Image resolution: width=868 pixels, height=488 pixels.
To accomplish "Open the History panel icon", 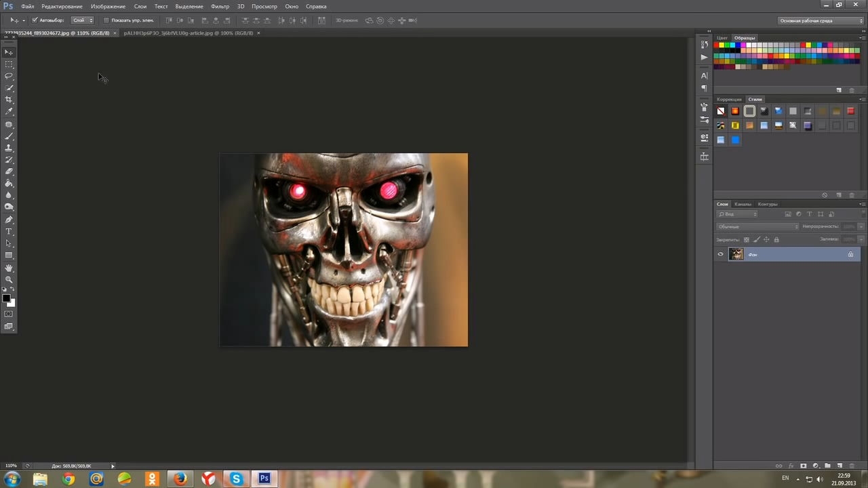I will (704, 45).
